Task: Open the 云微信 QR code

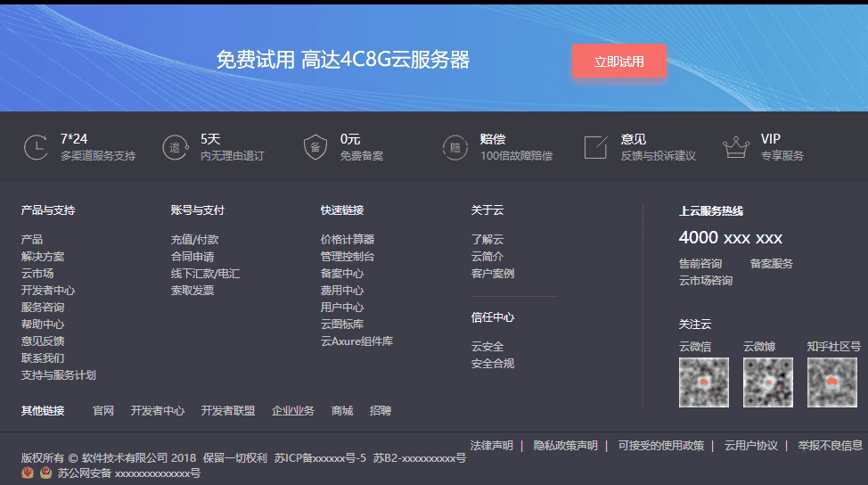Action: coord(704,382)
